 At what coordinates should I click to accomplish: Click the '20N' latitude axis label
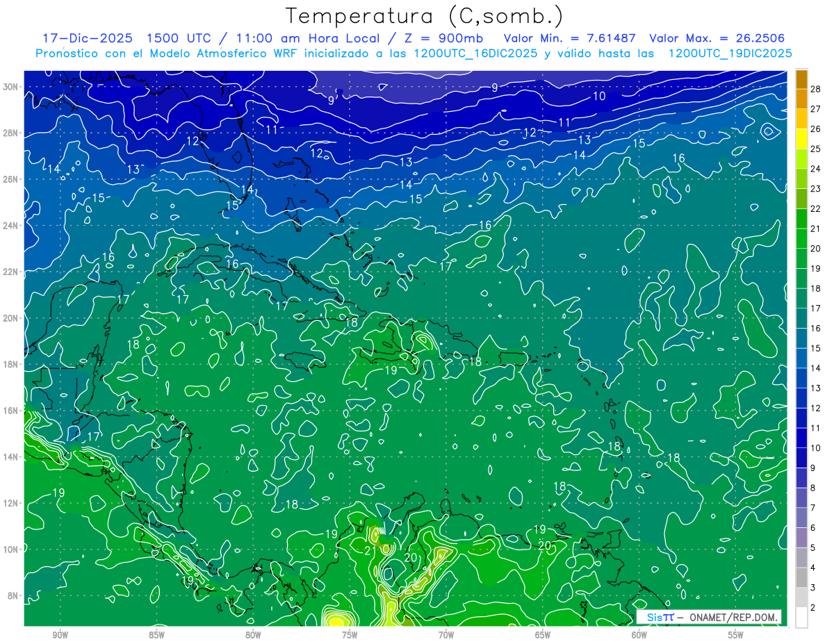(x=10, y=317)
